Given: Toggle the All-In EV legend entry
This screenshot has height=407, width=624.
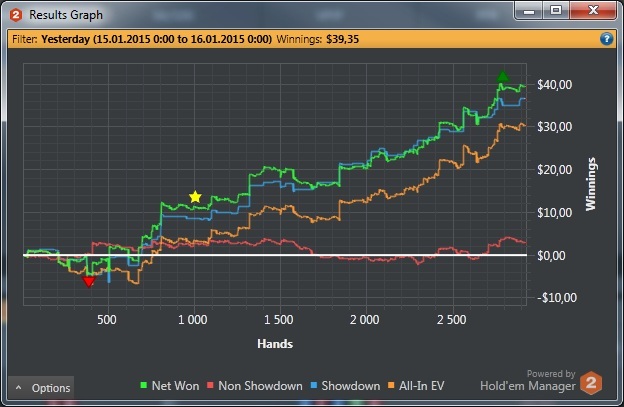Looking at the screenshot, I should 416,386.
